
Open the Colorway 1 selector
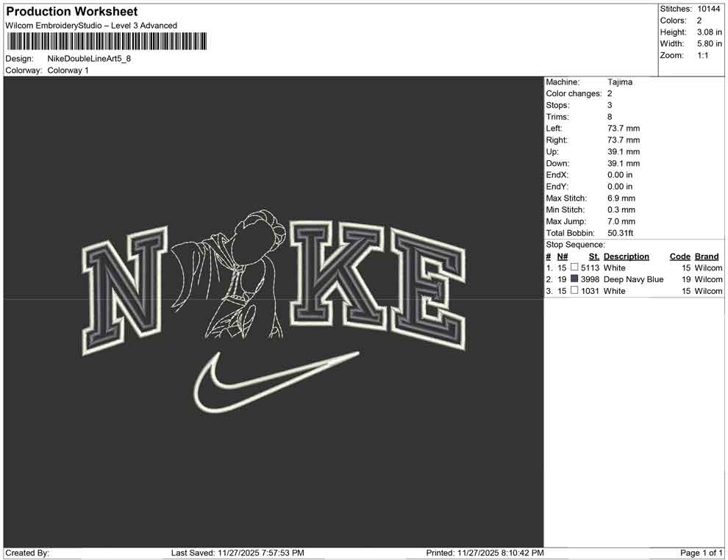coord(68,71)
